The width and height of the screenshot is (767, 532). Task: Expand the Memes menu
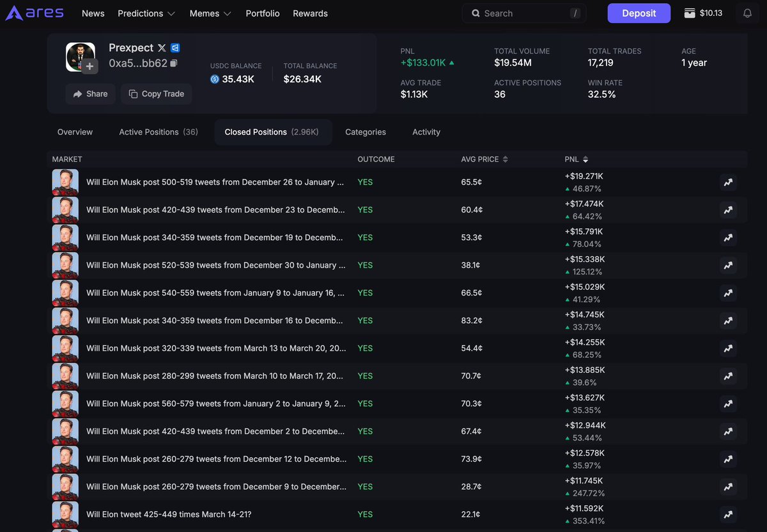[x=210, y=13]
